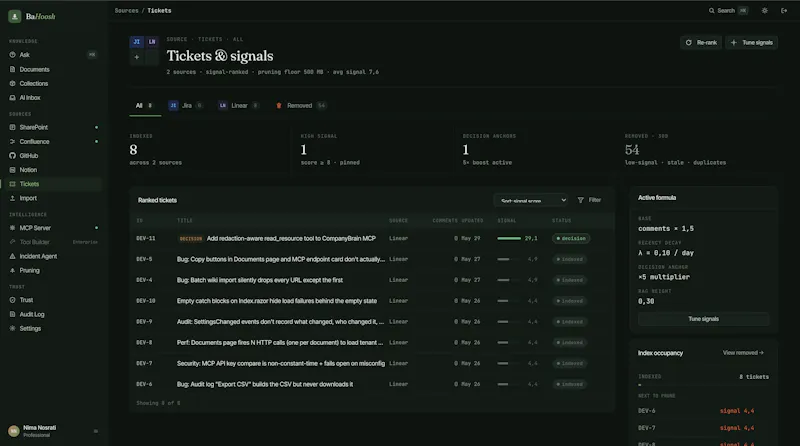
Task: Click the Tickets sidebar icon
Action: tap(12, 184)
